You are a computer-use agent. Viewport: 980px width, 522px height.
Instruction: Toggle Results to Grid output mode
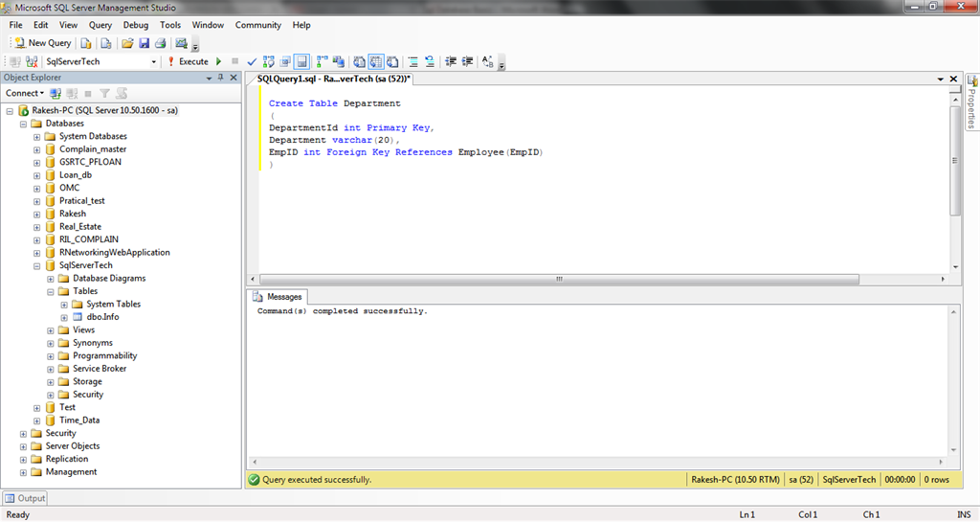(374, 61)
